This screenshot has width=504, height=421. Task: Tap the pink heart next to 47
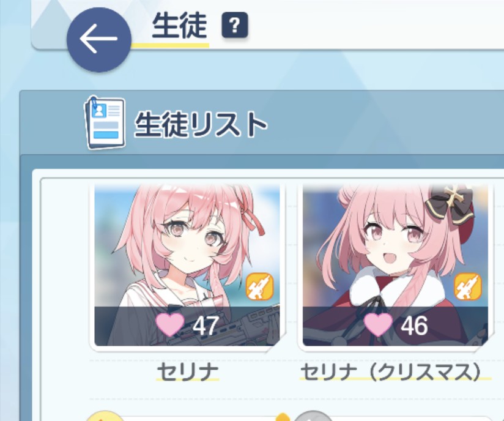pyautogui.click(x=169, y=324)
